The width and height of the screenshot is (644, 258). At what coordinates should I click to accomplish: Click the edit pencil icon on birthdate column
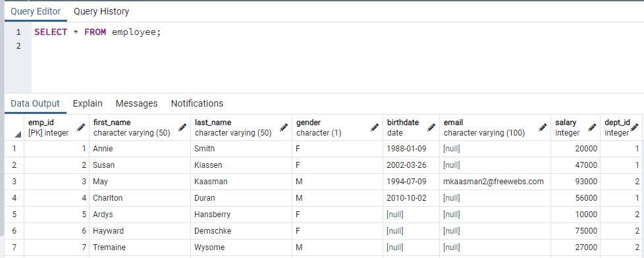pos(431,128)
